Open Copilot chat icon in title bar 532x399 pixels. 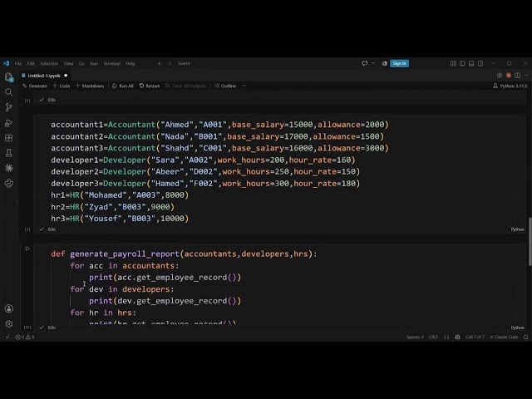(365, 63)
